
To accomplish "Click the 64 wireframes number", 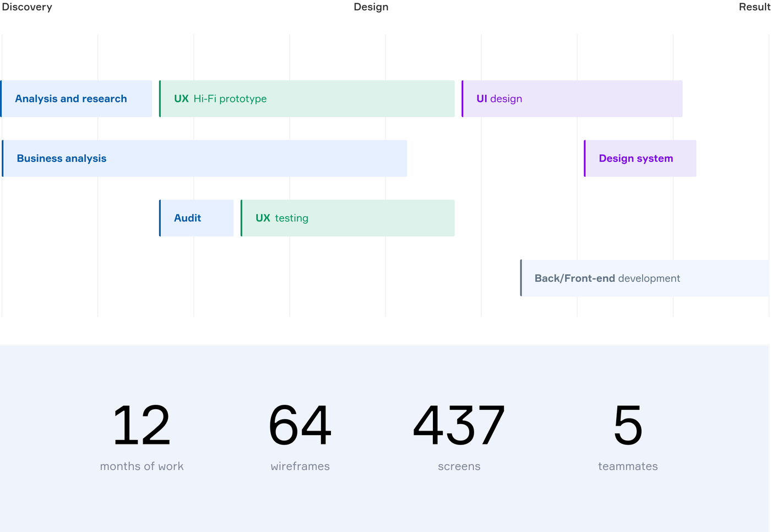I will [300, 426].
